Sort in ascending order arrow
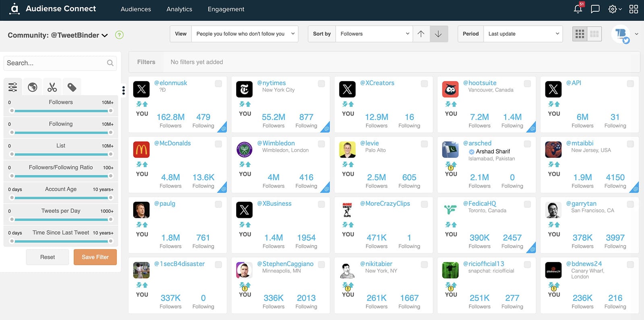 (x=421, y=34)
